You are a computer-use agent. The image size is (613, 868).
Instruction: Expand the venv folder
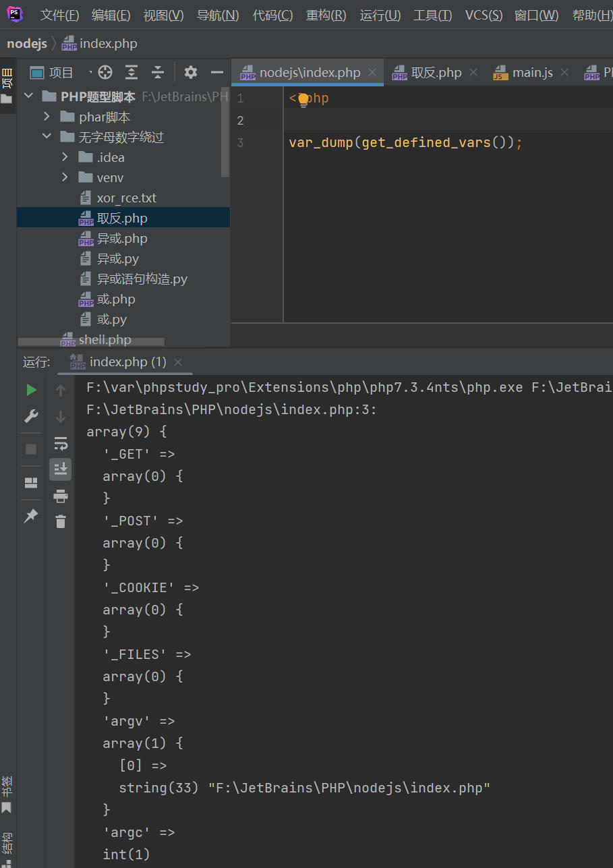coord(65,177)
